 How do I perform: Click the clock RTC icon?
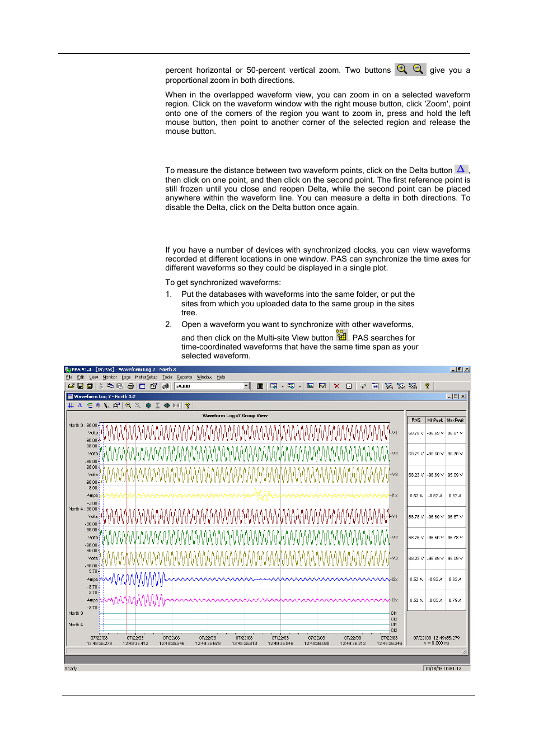[x=349, y=386]
